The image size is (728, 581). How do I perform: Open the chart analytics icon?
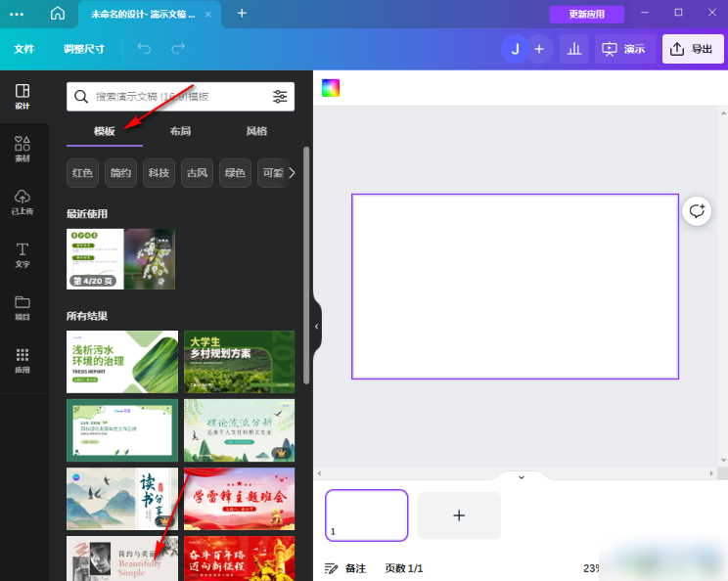(x=573, y=49)
